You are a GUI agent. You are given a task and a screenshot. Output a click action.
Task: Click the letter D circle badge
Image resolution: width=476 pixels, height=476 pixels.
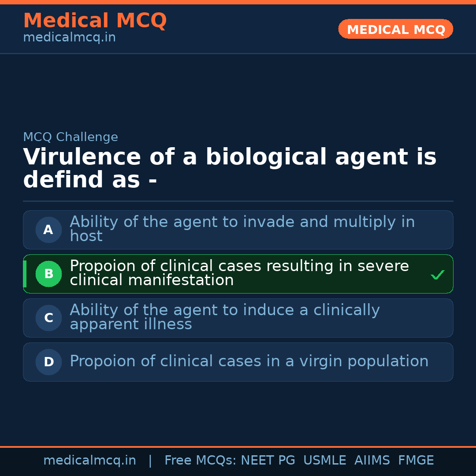pos(48,362)
